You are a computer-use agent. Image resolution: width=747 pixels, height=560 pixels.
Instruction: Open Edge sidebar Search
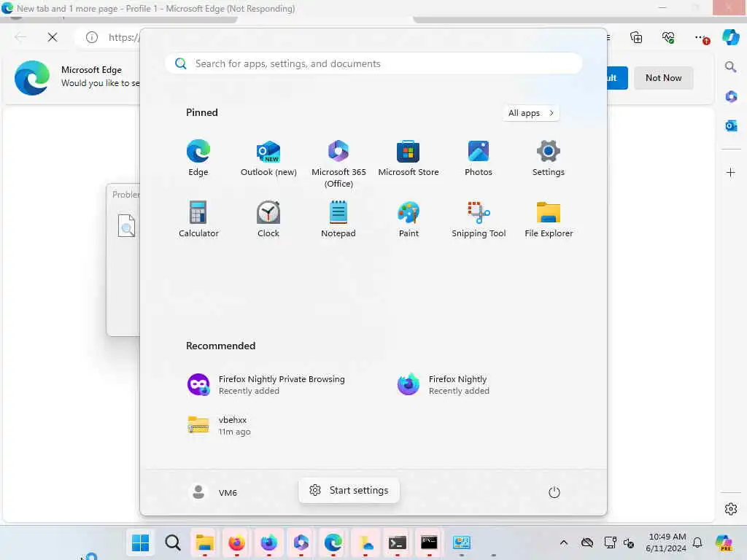(x=731, y=66)
